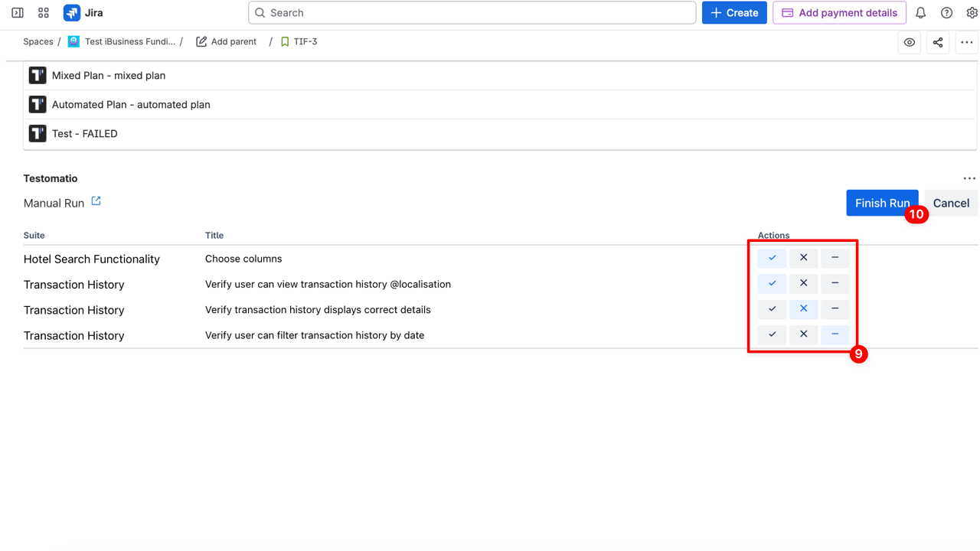The height and width of the screenshot is (551, 980).
Task: Click the share icon
Action: tap(938, 43)
